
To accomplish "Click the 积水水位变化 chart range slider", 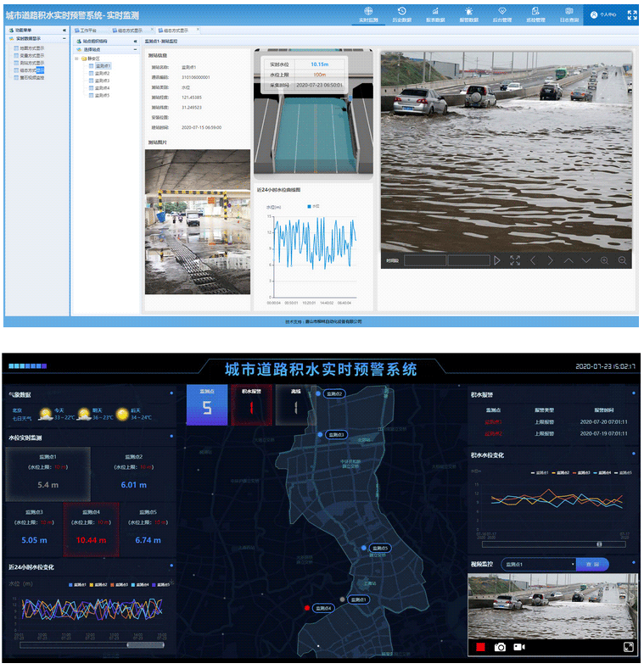I will click(x=598, y=544).
